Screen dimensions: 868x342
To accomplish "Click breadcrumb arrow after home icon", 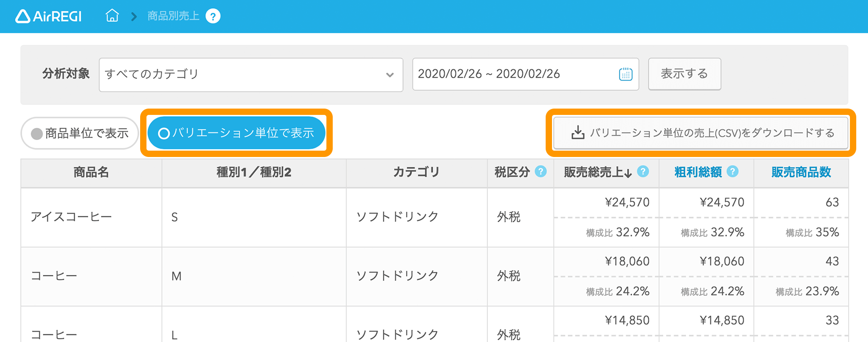I will [x=134, y=17].
